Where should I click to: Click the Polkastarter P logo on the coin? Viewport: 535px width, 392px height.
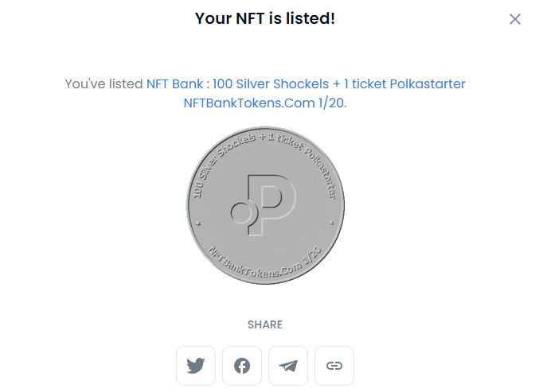(x=261, y=205)
